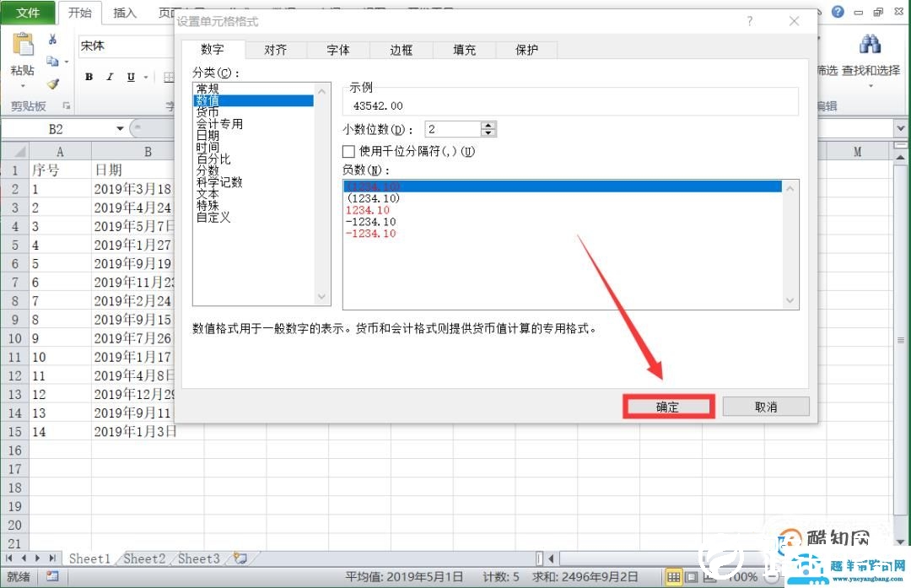
Task: Switch to the 字体 tab
Action: tap(338, 50)
